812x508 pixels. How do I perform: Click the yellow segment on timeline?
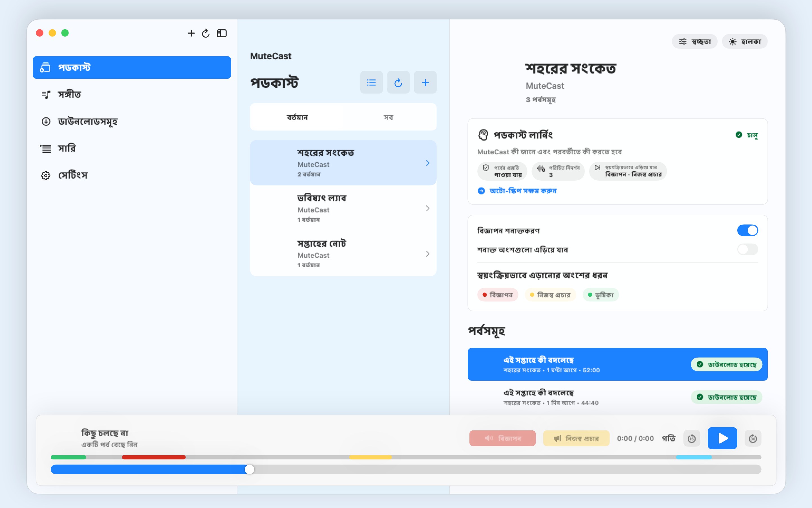[370, 457]
